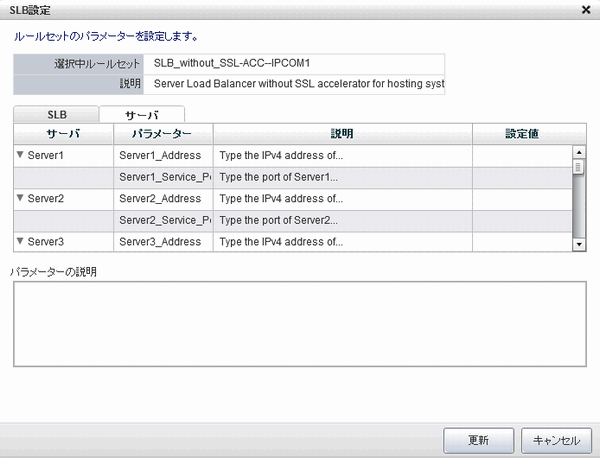Edit the Server1_Service_Port setting value cell
600x458 pixels.
coord(522,178)
